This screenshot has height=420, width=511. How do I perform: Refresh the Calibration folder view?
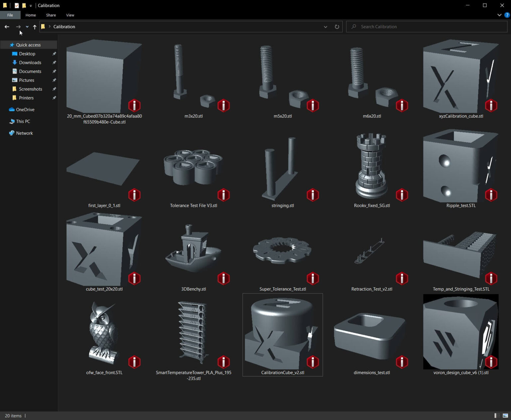[x=337, y=27]
